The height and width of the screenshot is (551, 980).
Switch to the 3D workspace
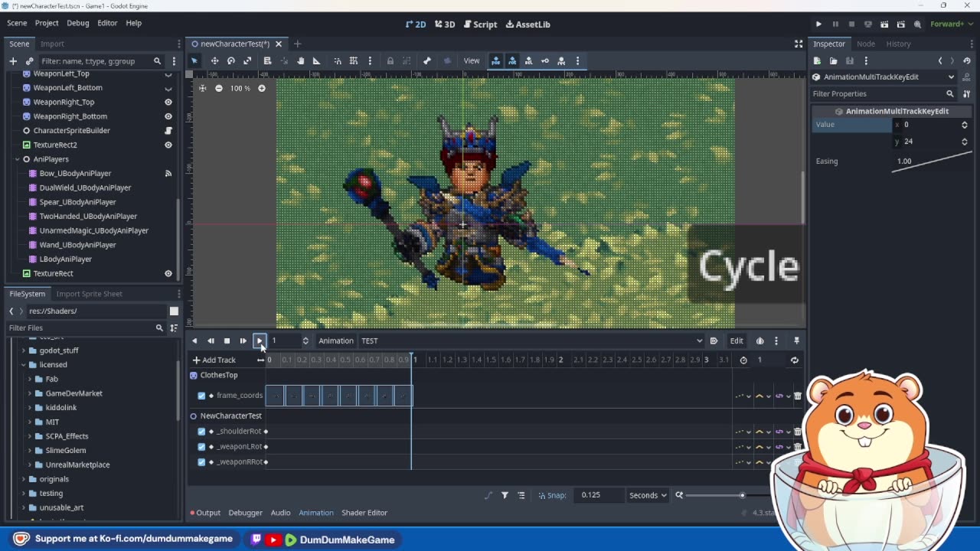[445, 24]
